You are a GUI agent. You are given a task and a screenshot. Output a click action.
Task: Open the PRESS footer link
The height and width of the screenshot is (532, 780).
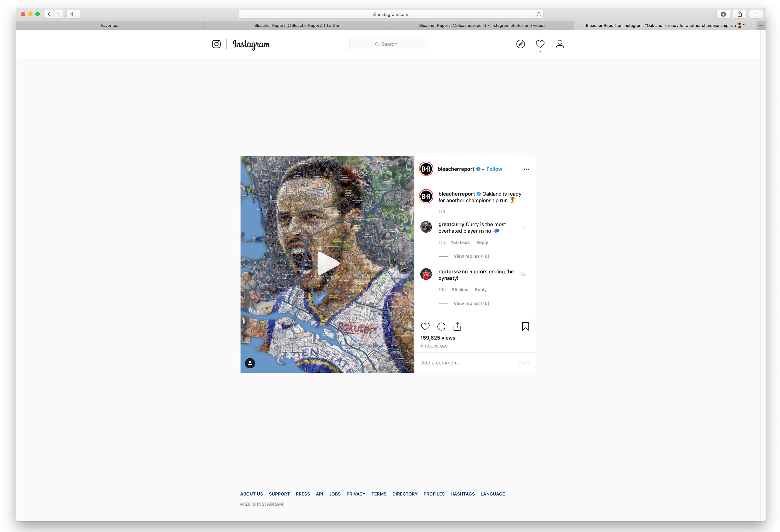(x=303, y=494)
